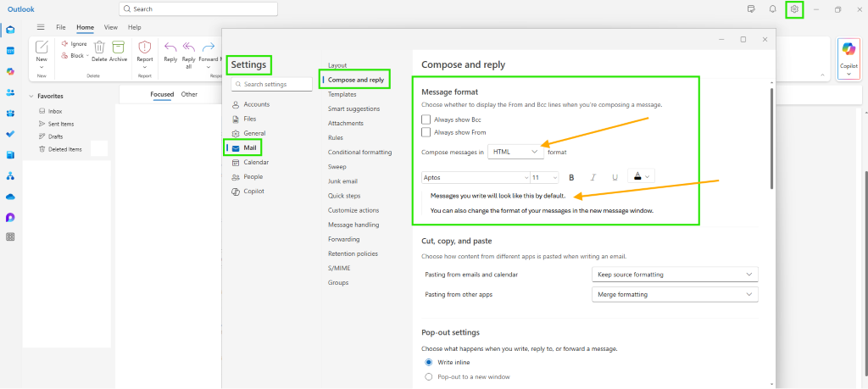Open the Copilot app in left rail
868x389 pixels.
tap(10, 71)
